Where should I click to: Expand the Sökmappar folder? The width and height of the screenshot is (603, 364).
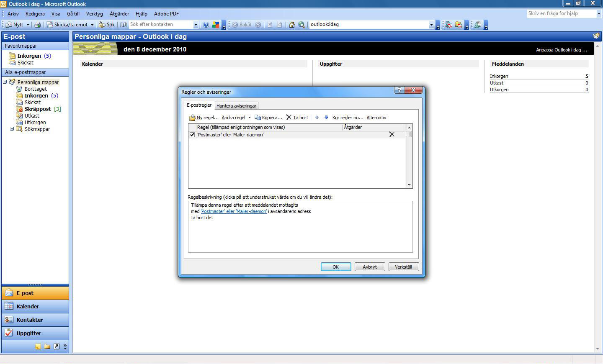pyautogui.click(x=12, y=129)
